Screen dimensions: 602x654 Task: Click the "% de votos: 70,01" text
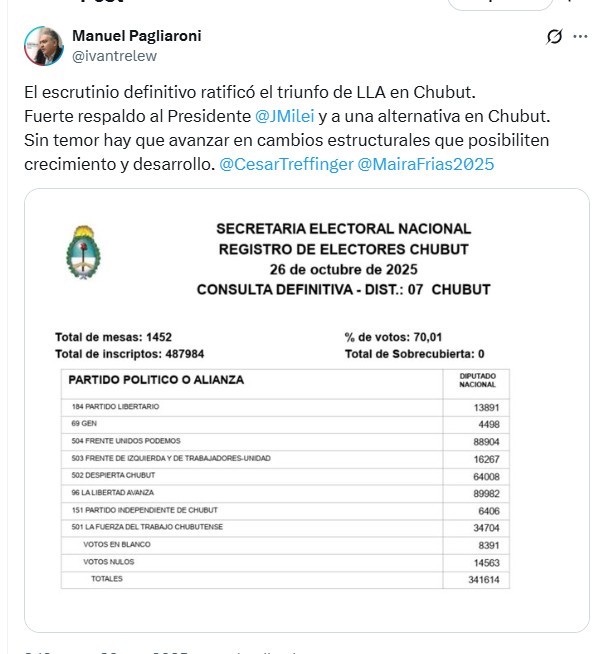click(393, 337)
